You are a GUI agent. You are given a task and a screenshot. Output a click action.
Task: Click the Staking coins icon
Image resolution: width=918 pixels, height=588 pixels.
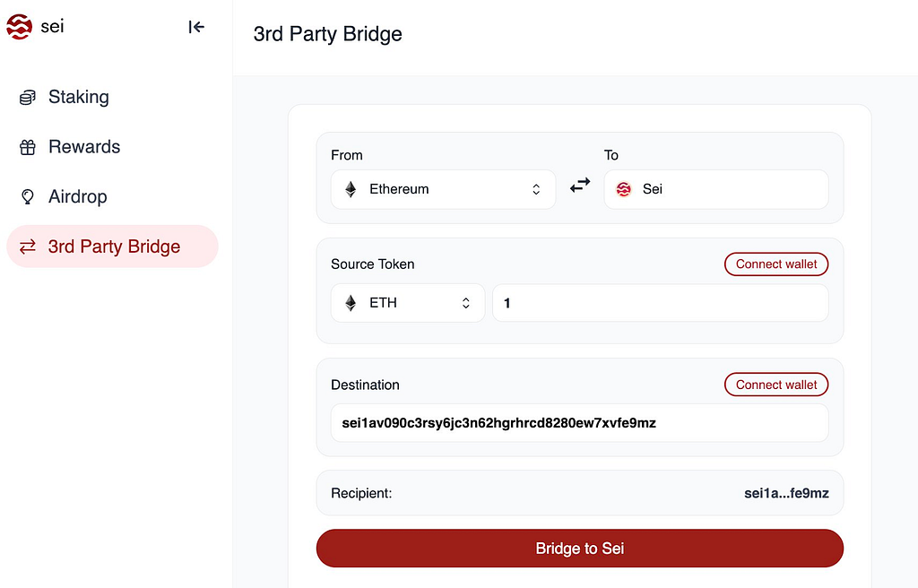(28, 97)
